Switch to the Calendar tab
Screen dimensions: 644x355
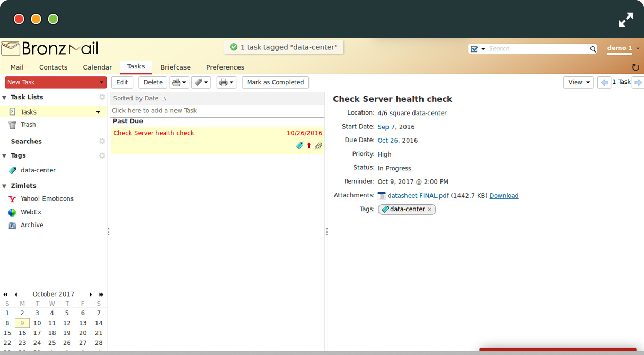(97, 67)
